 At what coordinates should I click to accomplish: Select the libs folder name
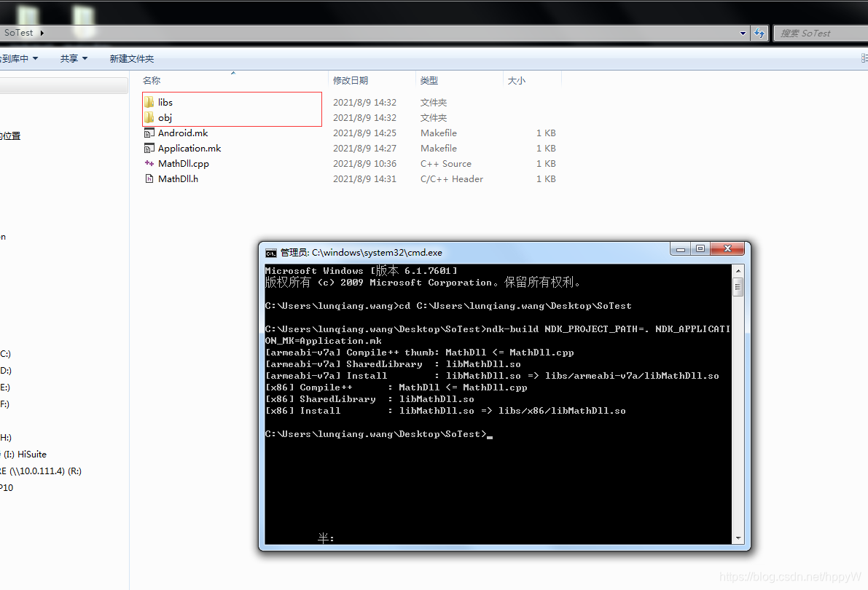[x=165, y=103]
